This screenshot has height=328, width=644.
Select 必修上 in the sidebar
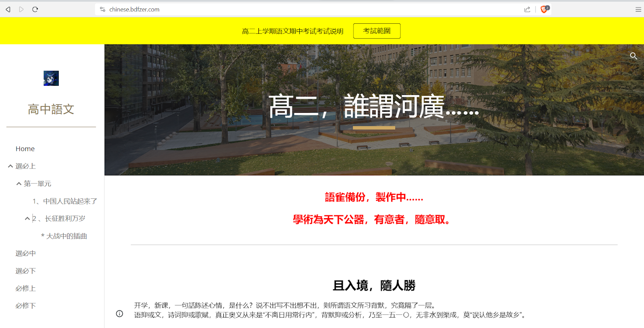pyautogui.click(x=26, y=289)
